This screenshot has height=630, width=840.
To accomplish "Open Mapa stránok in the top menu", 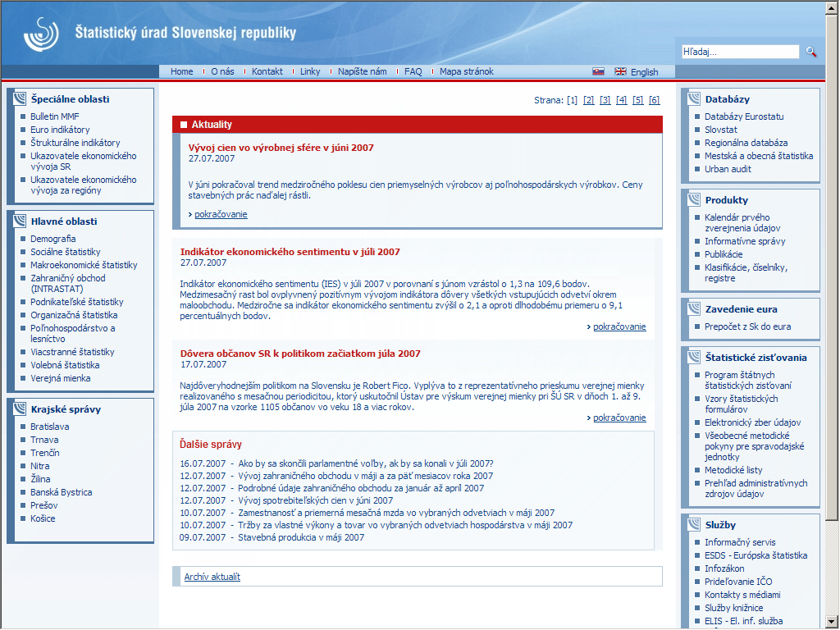I will coord(467,71).
